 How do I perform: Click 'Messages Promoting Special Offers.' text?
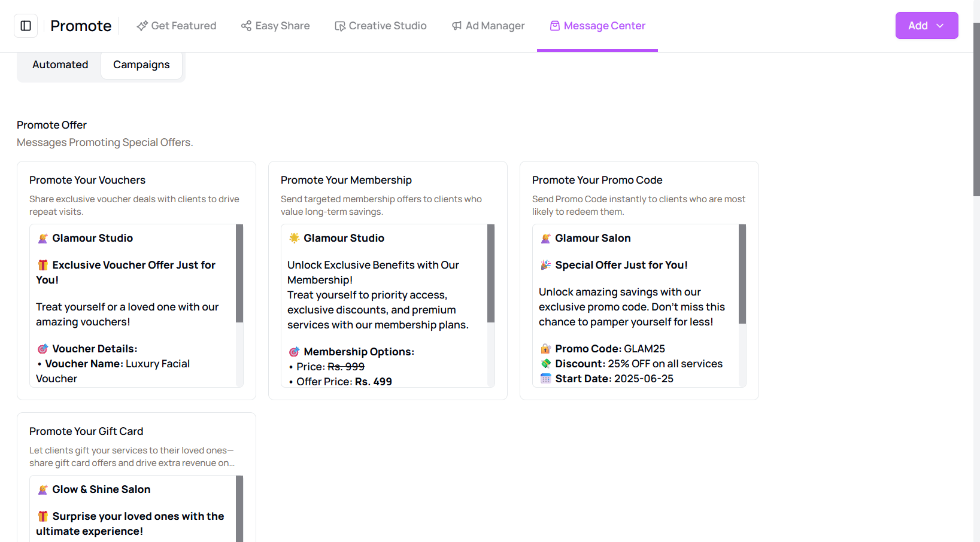[x=105, y=142]
